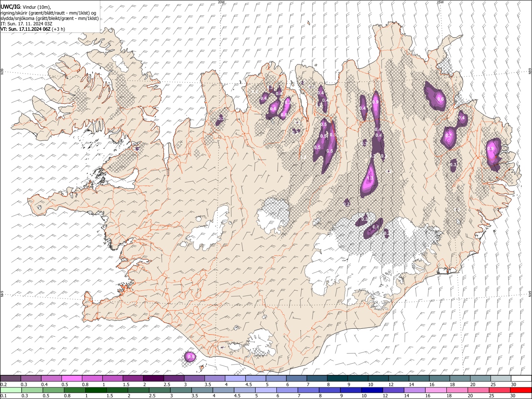Click the "0.1" label under the bottom legend bar
This screenshot has height=399, width=532.
pyautogui.click(x=4, y=396)
